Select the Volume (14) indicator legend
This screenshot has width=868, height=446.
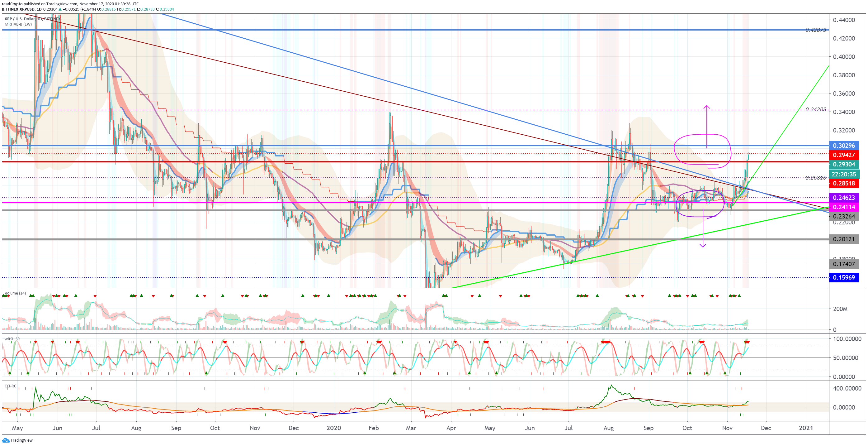(x=15, y=293)
